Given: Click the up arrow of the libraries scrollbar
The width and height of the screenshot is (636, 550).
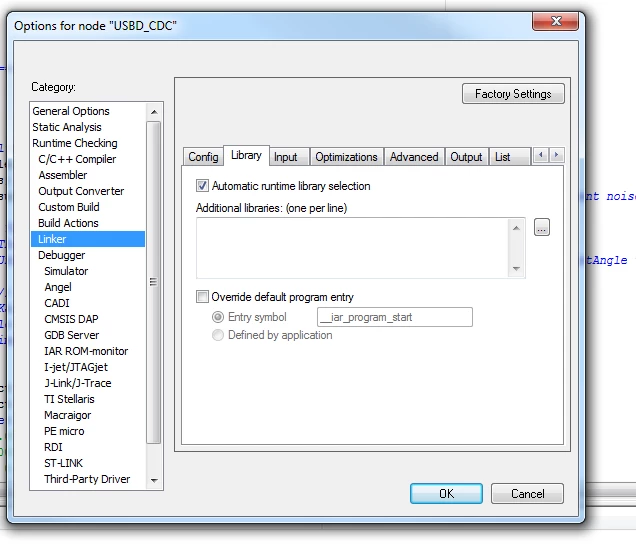Looking at the screenshot, I should 516,228.
